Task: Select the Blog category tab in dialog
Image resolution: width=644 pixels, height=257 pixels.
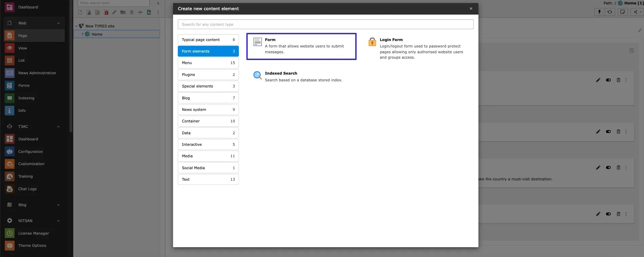Action: pos(208,98)
